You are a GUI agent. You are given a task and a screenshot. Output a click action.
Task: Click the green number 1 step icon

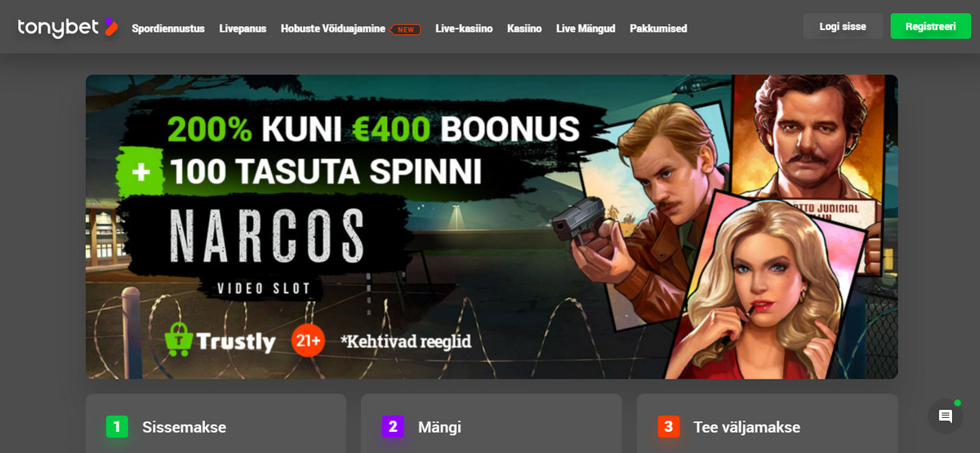click(x=117, y=427)
